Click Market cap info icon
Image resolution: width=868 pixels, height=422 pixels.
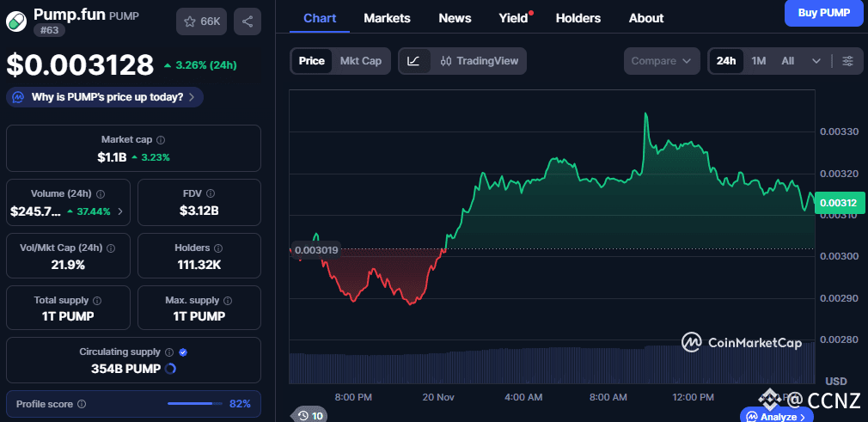click(x=161, y=139)
